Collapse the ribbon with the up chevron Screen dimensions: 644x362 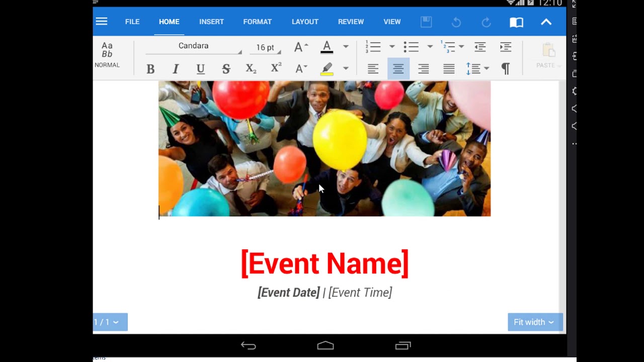tap(546, 22)
